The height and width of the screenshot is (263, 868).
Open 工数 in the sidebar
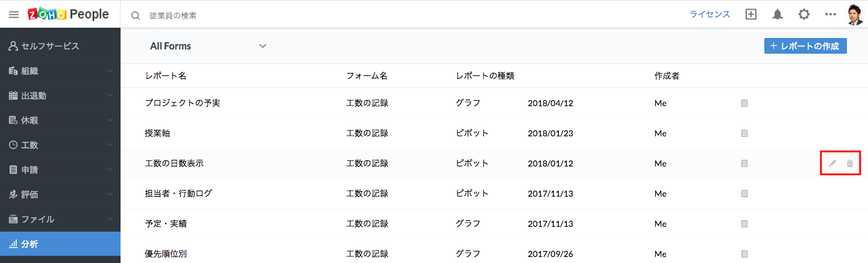60,145
